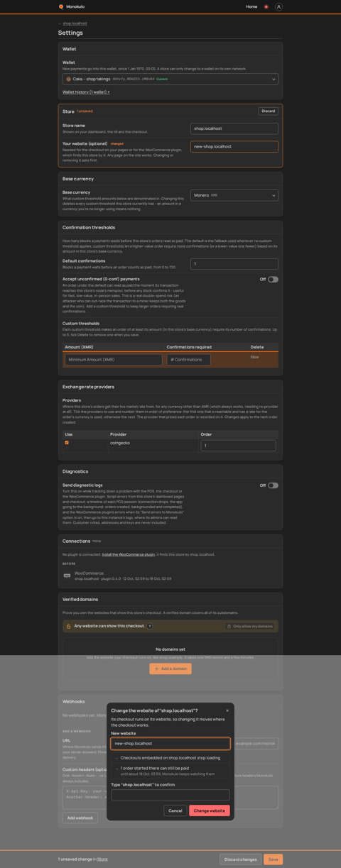Click the 'WooCommerce' connection row title
This screenshot has width=341, height=868.
(x=89, y=573)
